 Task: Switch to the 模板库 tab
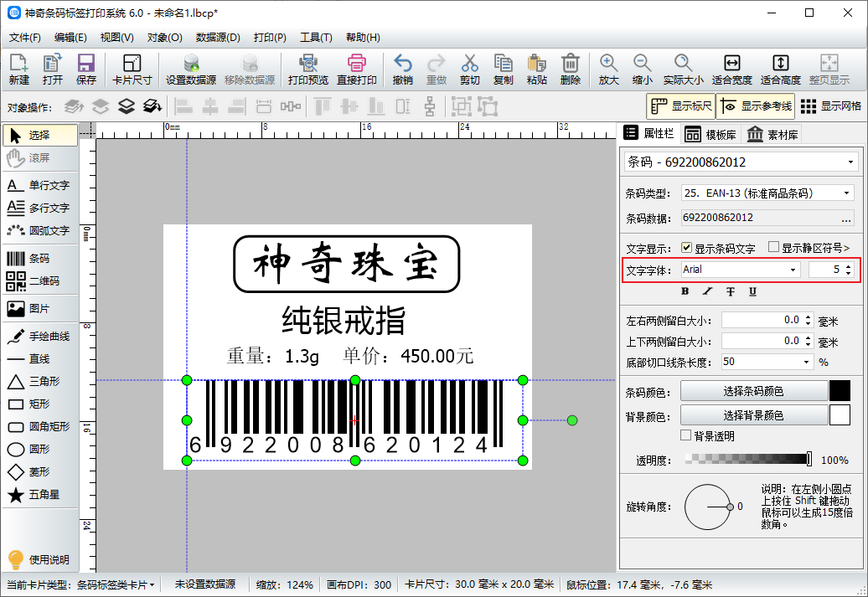710,134
